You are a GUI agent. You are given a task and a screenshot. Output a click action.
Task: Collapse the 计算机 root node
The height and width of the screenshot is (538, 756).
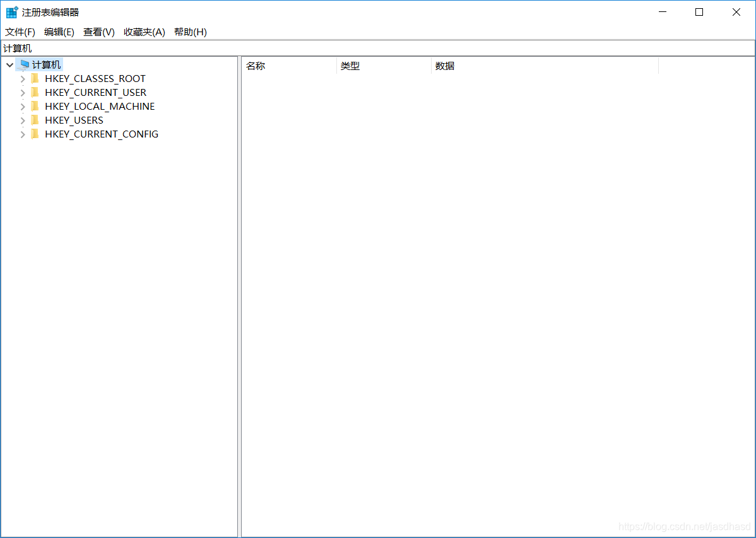tap(9, 64)
